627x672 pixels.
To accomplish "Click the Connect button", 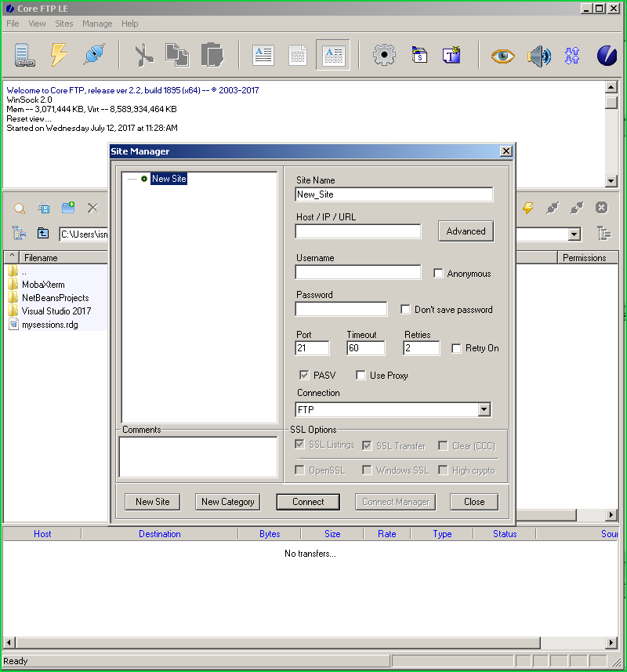I will tap(308, 501).
